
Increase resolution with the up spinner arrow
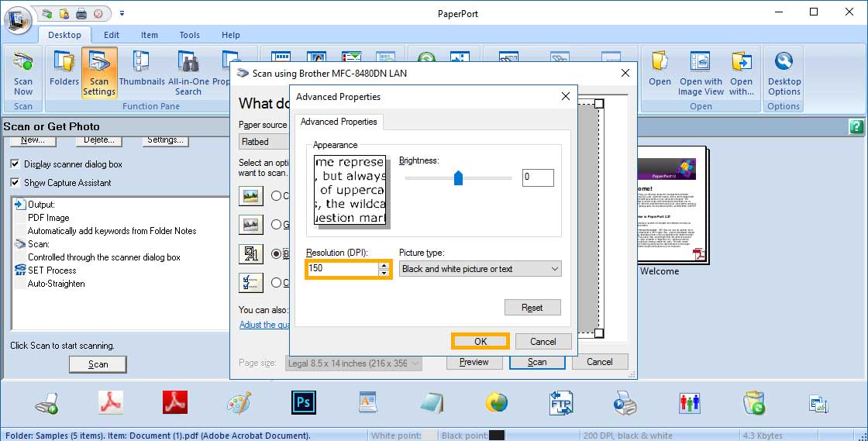(x=384, y=265)
